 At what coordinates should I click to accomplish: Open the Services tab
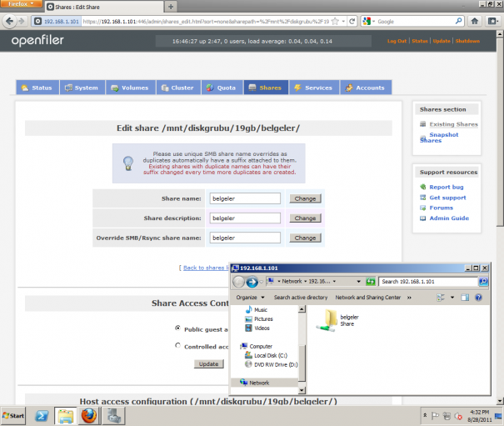[314, 88]
